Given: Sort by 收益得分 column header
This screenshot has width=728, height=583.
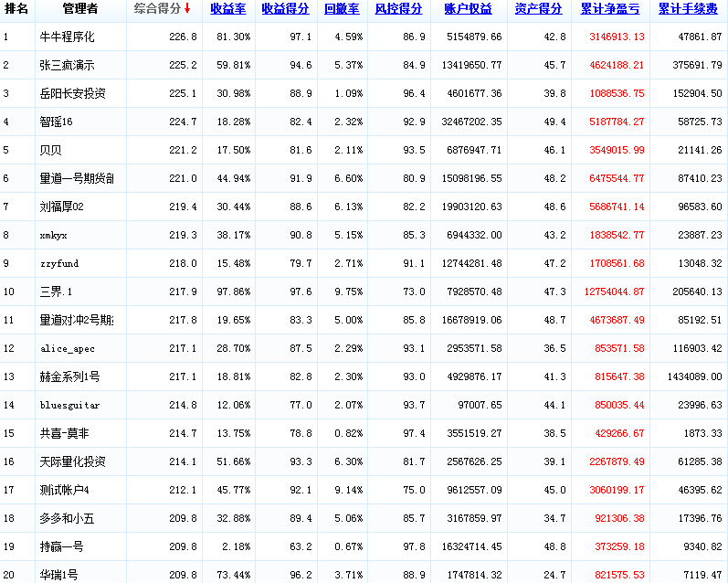Looking at the screenshot, I should 284,9.
